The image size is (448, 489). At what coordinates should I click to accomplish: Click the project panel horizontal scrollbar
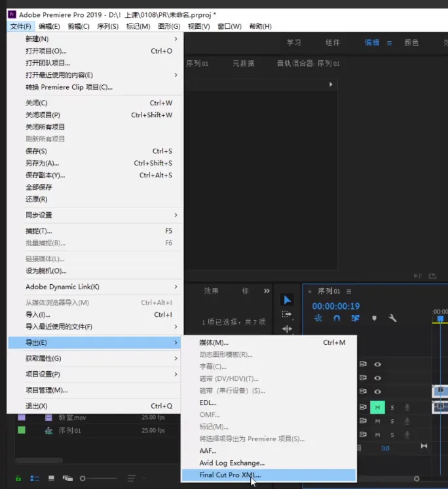39,460
